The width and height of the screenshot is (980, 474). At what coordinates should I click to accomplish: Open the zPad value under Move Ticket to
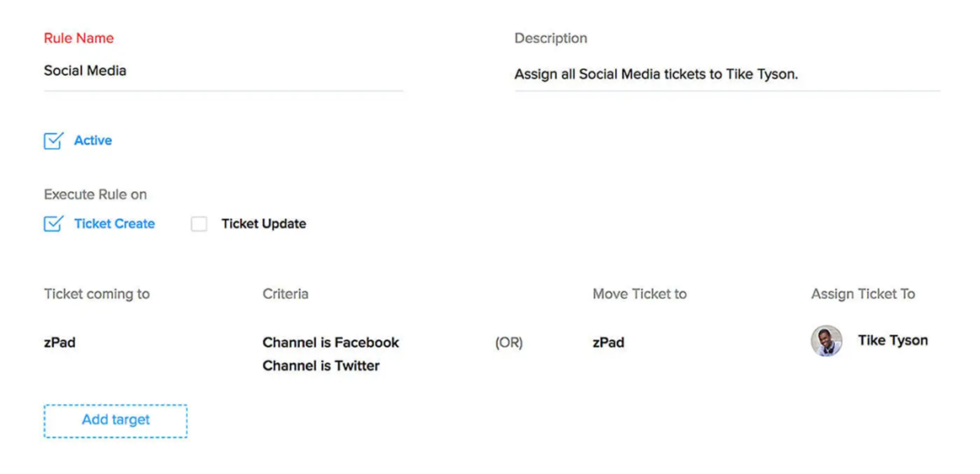608,343
